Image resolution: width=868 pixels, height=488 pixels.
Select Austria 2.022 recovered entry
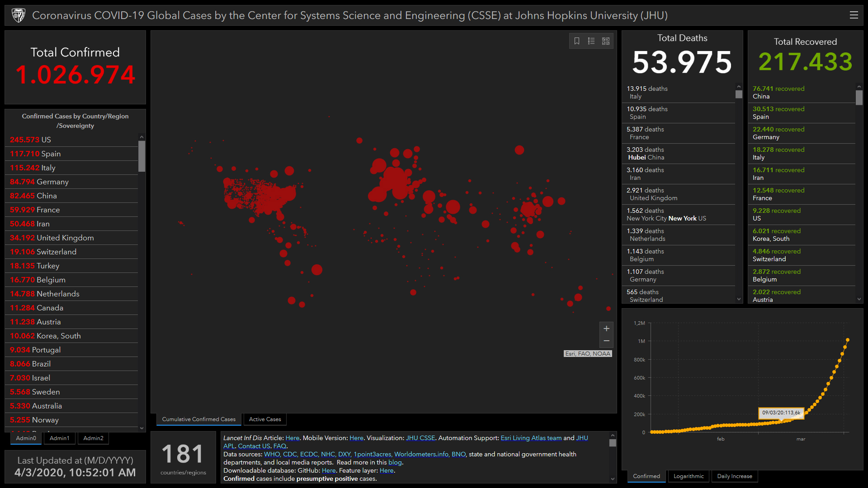(x=802, y=296)
